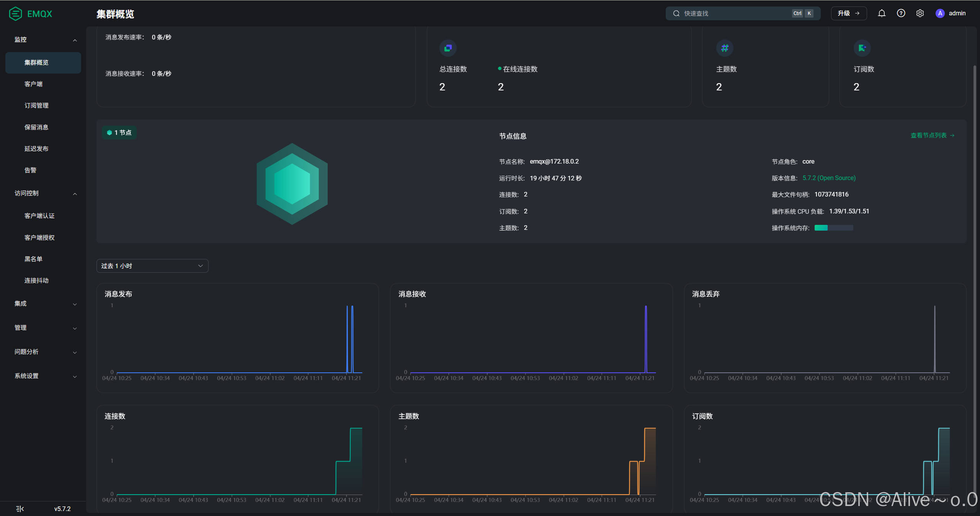Click the admin user avatar icon

tap(940, 13)
